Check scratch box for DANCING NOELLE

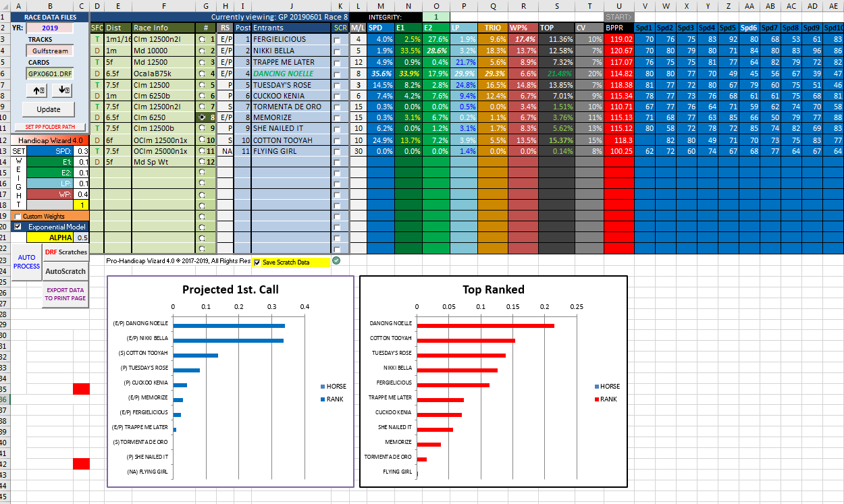[338, 74]
